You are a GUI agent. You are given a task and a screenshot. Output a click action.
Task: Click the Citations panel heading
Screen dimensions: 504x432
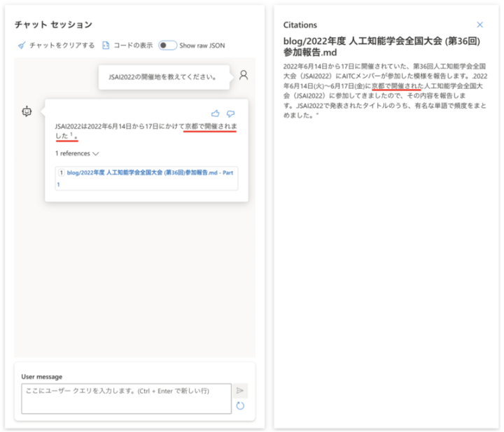[x=300, y=25]
